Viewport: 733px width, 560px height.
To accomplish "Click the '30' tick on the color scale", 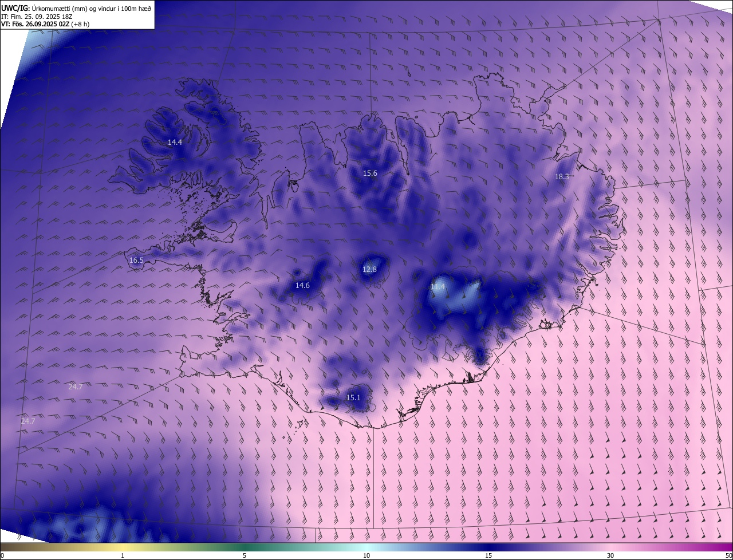I will [610, 555].
